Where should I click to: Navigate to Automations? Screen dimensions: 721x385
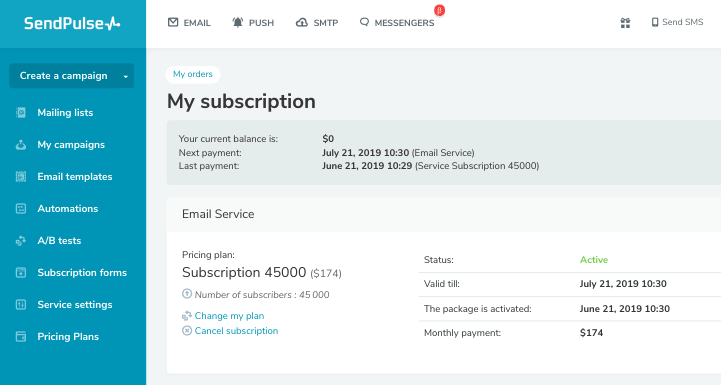pyautogui.click(x=68, y=209)
